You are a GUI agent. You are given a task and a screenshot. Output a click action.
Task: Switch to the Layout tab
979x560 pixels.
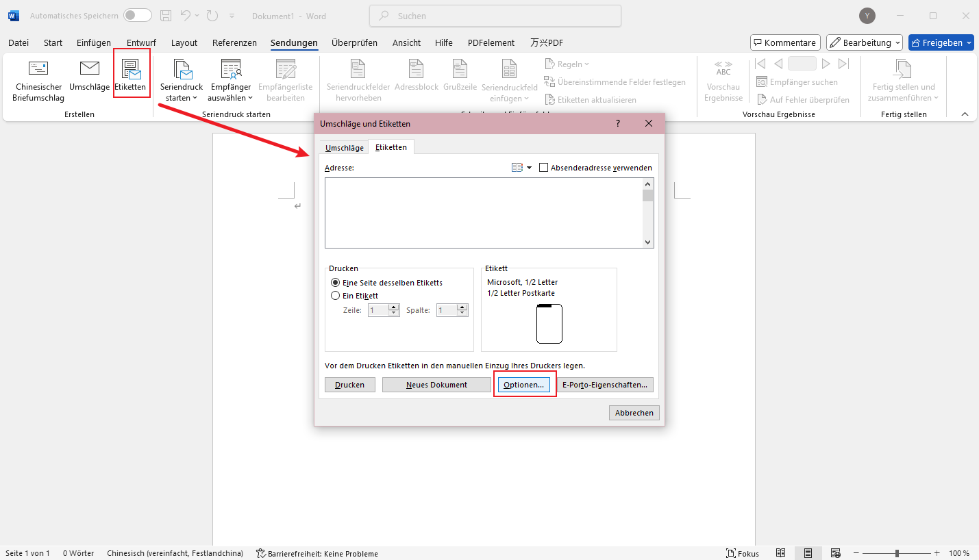(184, 42)
